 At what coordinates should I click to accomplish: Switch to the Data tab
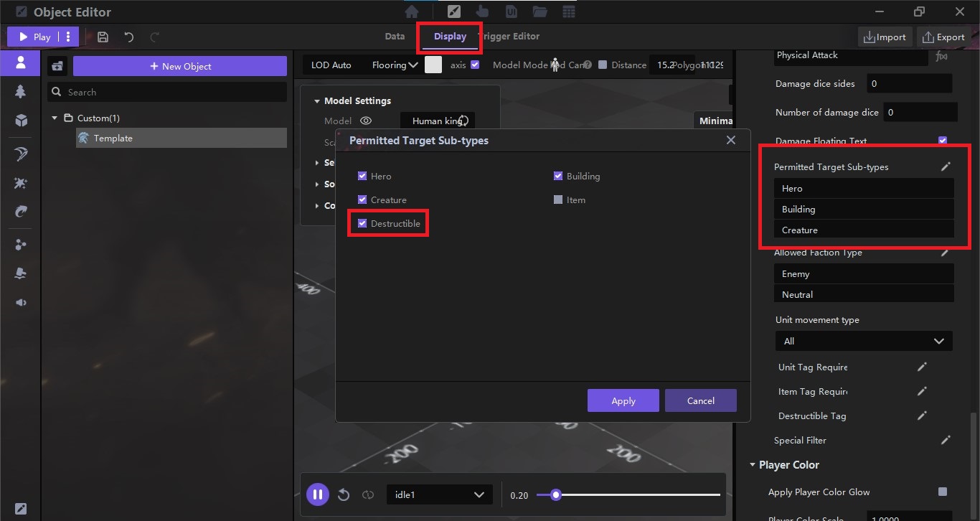(395, 36)
